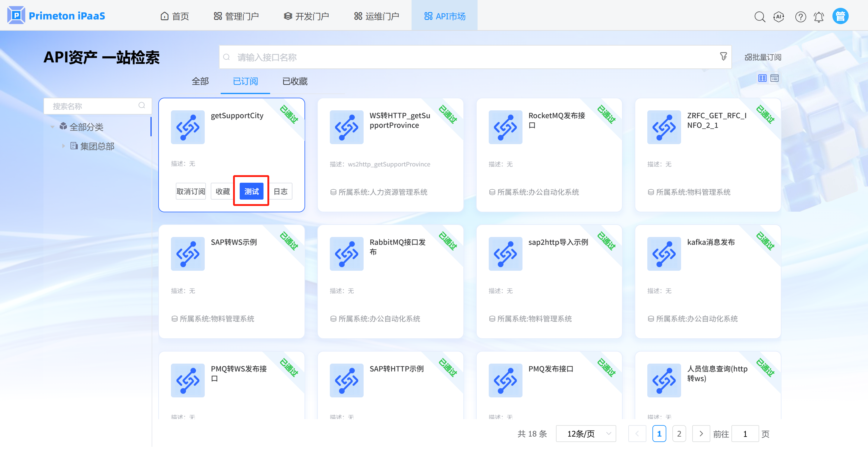Click the 批量订阅 link

coord(762,57)
